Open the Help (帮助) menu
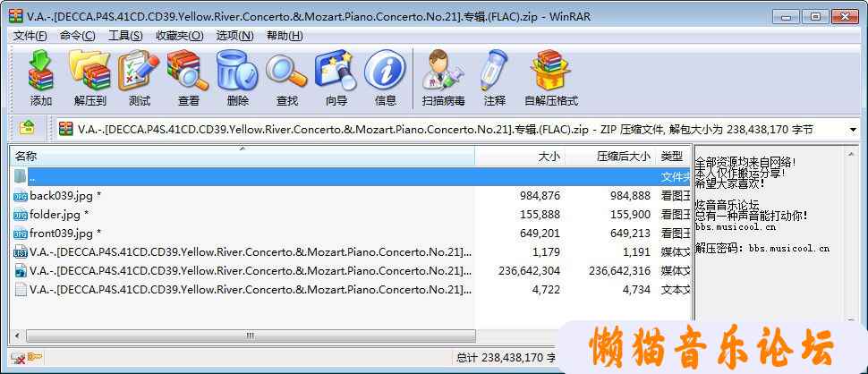Screen dimensions: 868x374 (285, 36)
